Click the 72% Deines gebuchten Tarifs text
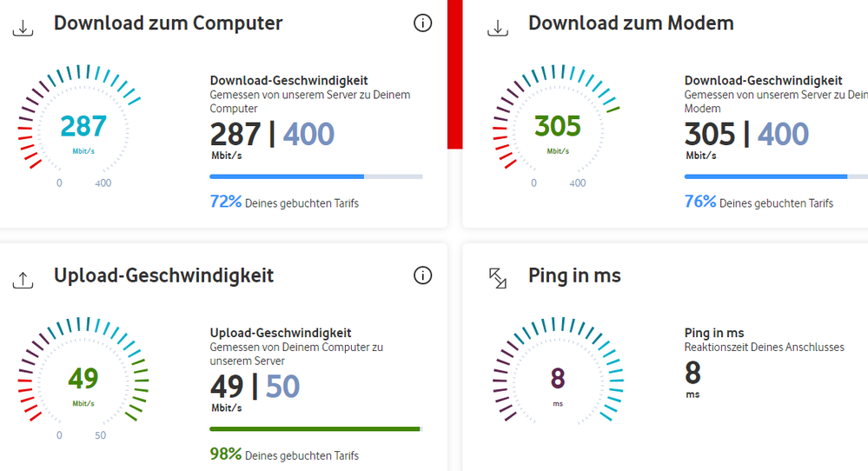Image resolution: width=868 pixels, height=471 pixels. 284,202
